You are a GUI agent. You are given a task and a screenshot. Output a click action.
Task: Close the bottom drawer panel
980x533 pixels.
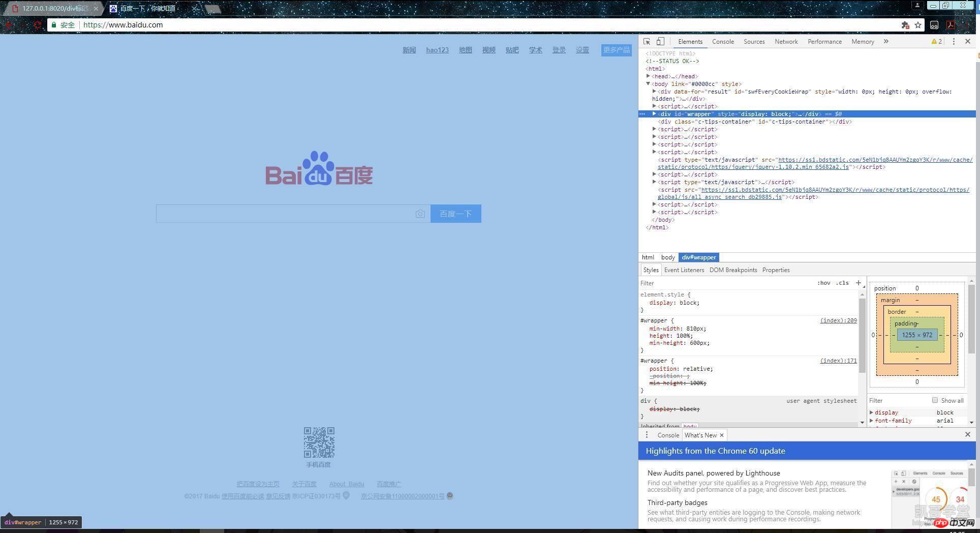point(968,434)
